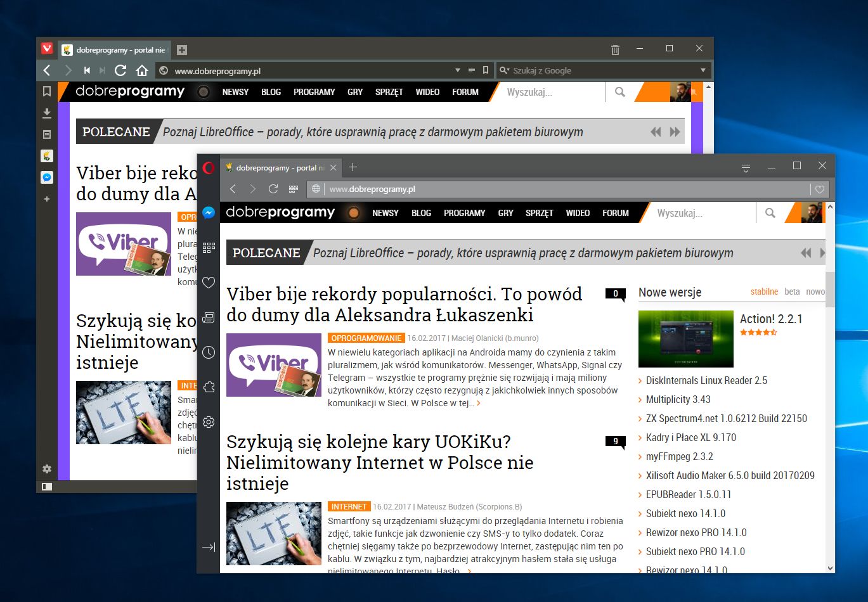Open EPUBReader 1.5.0.11 link
The height and width of the screenshot is (602, 868).
[x=689, y=494]
